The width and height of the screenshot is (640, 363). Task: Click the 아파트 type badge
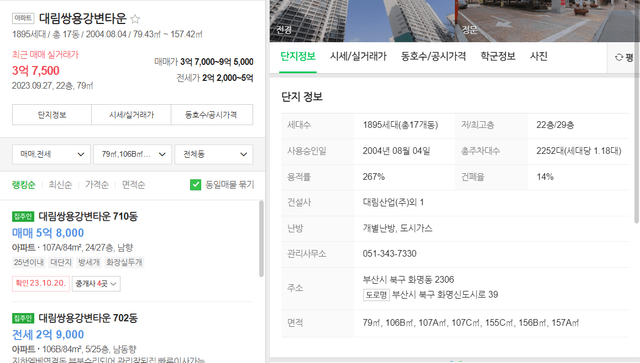[x=23, y=18]
